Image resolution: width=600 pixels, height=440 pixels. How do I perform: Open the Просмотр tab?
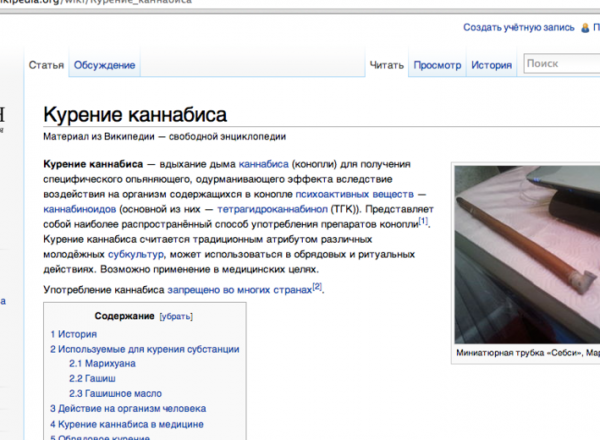[x=437, y=65]
